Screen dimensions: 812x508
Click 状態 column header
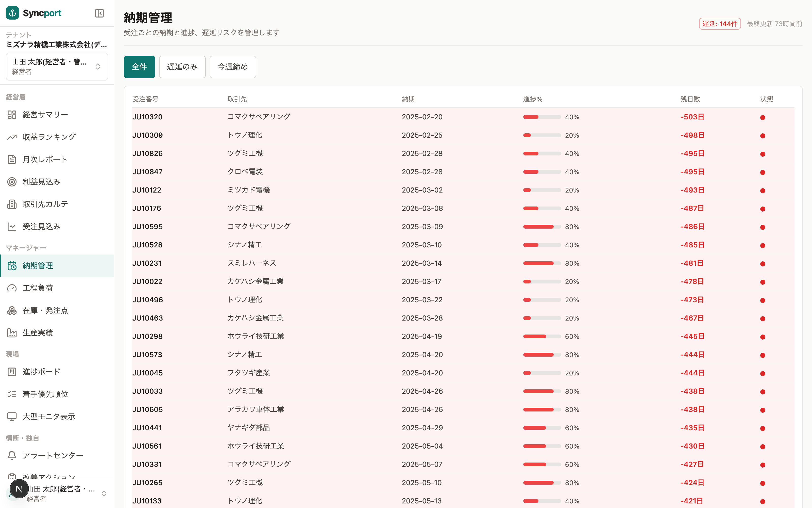(x=766, y=99)
